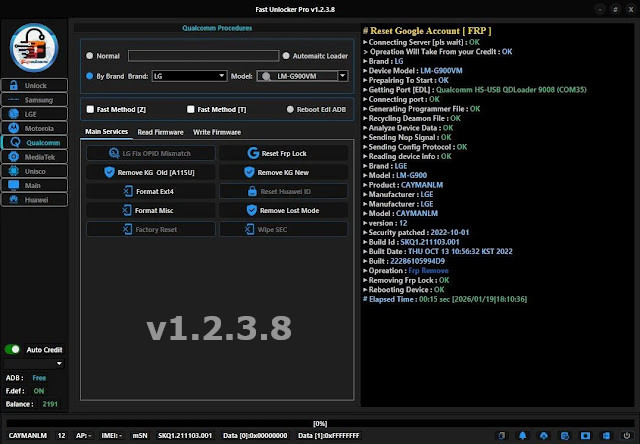The image size is (640, 444).
Task: Select the Normal radio button
Action: coord(90,56)
